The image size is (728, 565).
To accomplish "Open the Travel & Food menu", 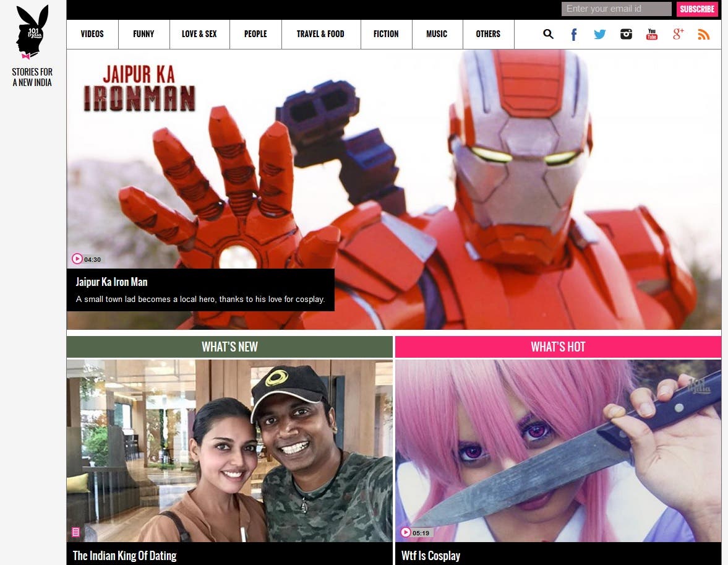I will click(320, 34).
